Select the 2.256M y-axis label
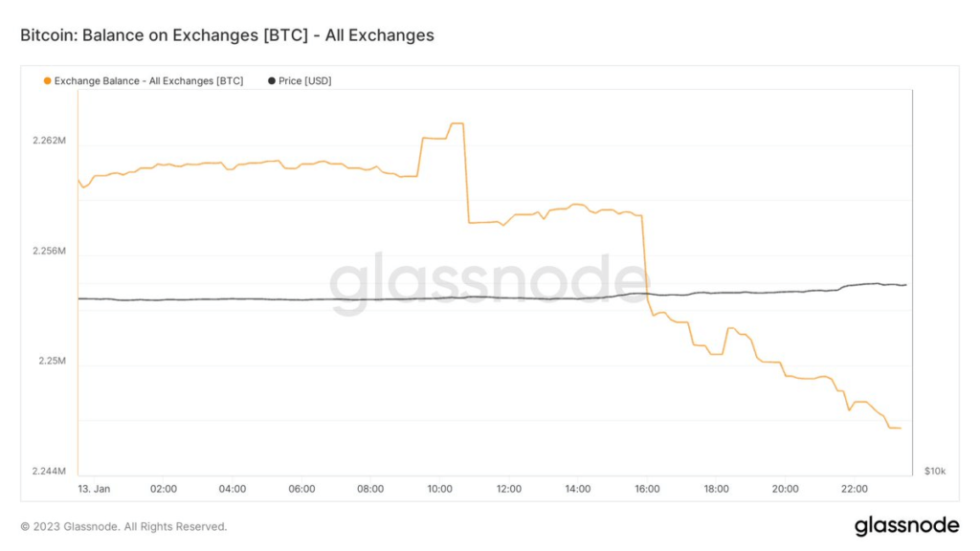 (49, 251)
